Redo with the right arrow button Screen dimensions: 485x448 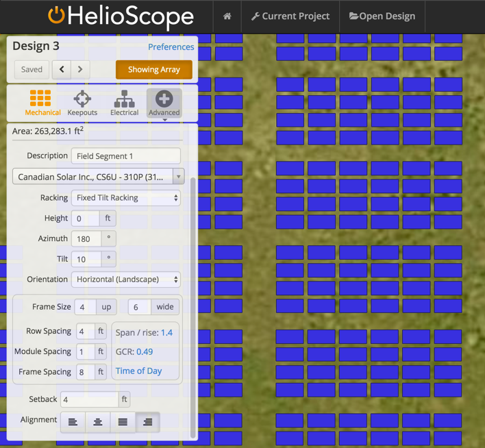pos(80,69)
